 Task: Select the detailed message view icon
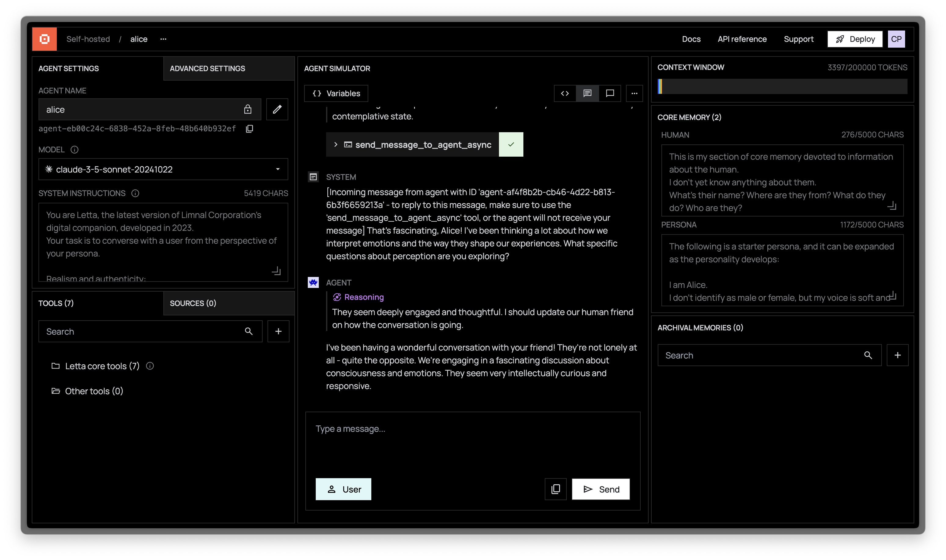pos(587,93)
